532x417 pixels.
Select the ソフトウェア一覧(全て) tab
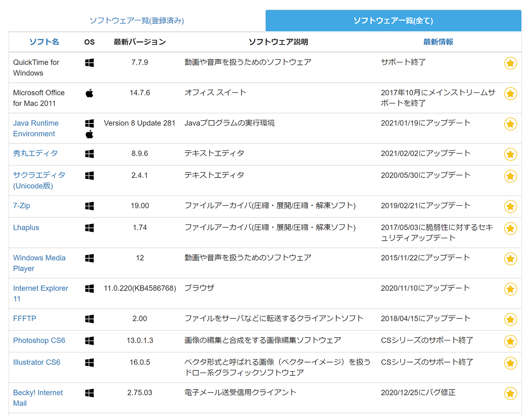393,21
